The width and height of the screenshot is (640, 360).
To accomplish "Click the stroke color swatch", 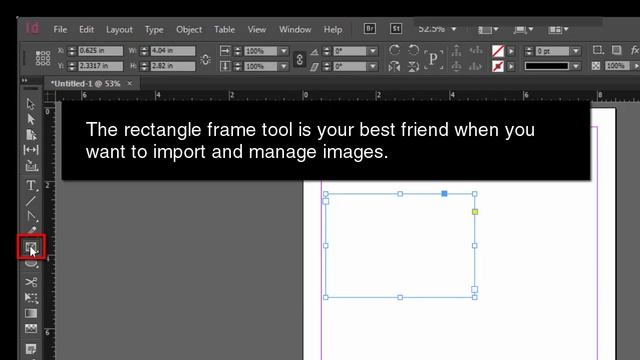I will [498, 66].
